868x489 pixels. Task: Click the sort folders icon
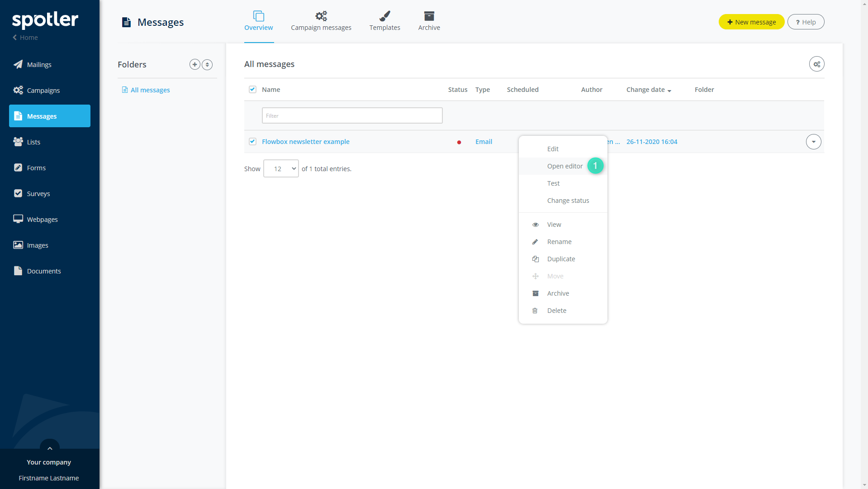pos(207,64)
